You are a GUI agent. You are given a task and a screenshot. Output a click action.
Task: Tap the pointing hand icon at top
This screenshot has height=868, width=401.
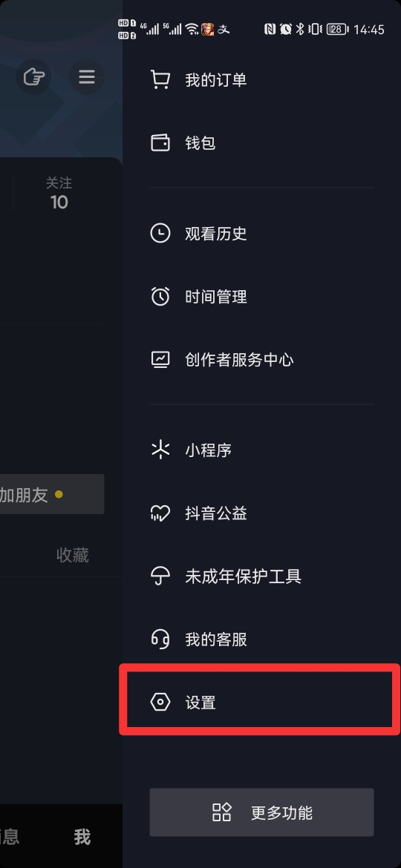33,76
